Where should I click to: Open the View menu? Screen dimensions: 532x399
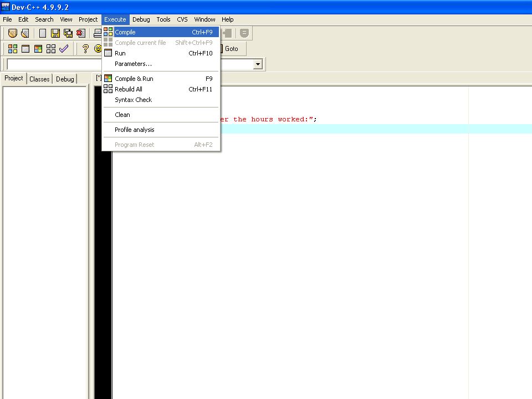tap(66, 19)
